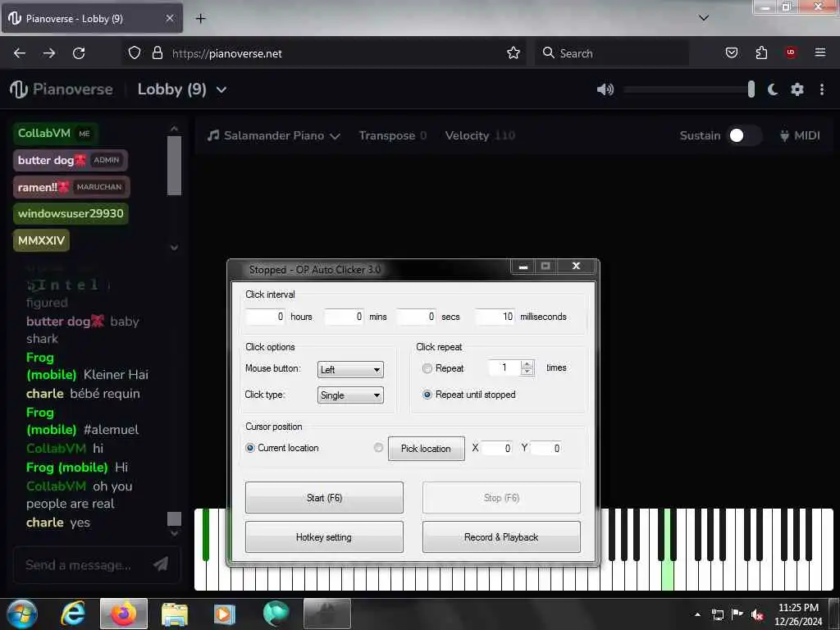Image resolution: width=840 pixels, height=630 pixels.
Task: Click the repeat times number field
Action: (504, 367)
